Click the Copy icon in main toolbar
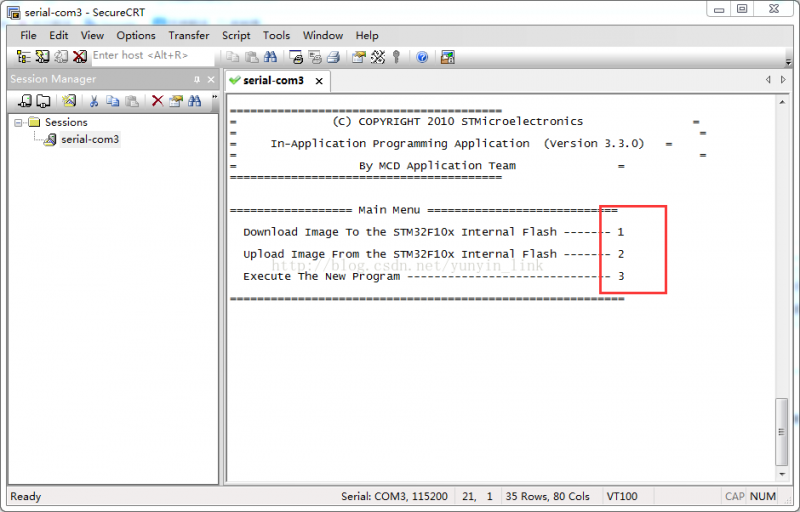Image resolution: width=800 pixels, height=512 pixels. click(x=233, y=57)
